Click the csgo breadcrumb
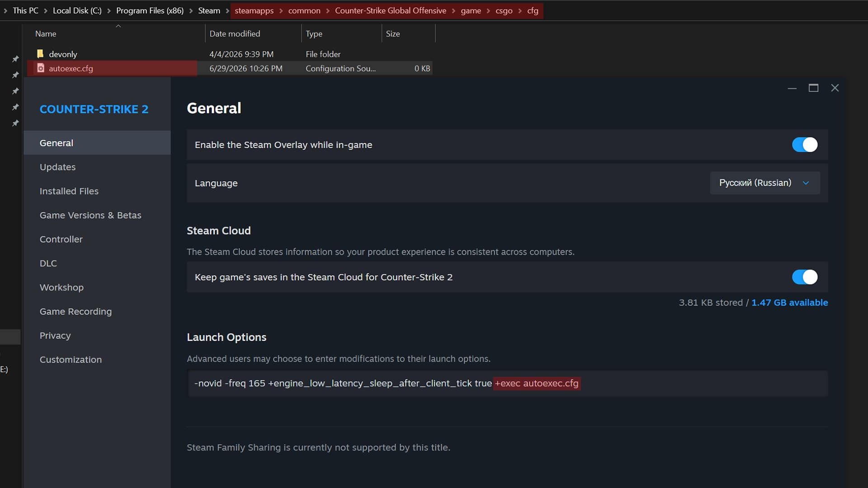The width and height of the screenshot is (868, 488). 504,11
